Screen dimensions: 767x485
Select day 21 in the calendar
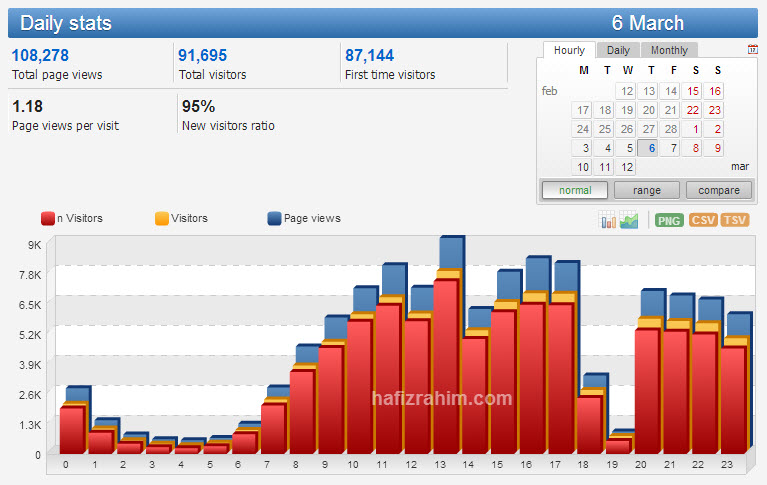click(x=669, y=110)
